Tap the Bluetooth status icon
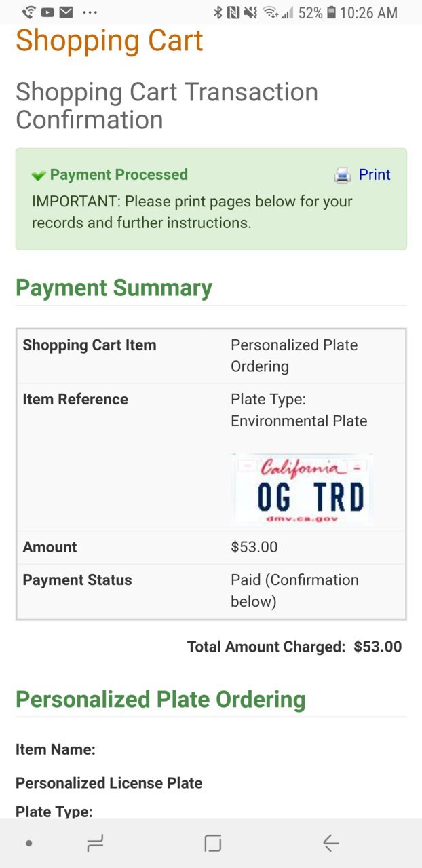The image size is (422, 868). pyautogui.click(x=218, y=12)
